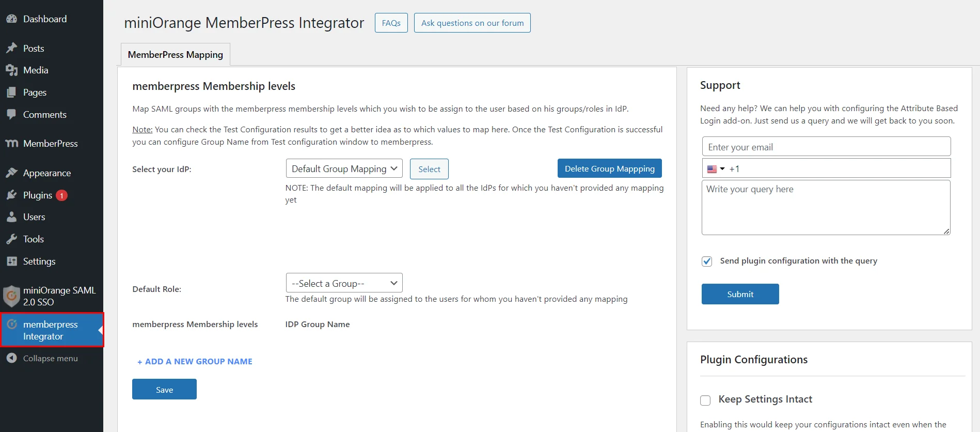Open the Users menu item
This screenshot has width=980, height=432.
(34, 217)
